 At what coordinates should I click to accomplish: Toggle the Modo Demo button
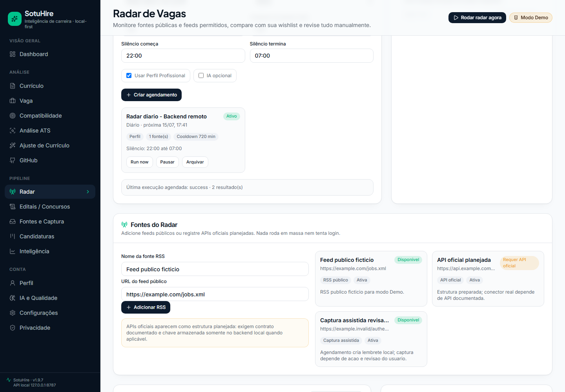531,18
